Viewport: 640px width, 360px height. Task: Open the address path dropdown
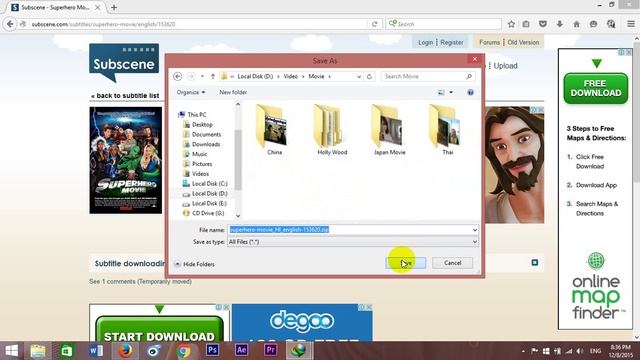coord(359,76)
